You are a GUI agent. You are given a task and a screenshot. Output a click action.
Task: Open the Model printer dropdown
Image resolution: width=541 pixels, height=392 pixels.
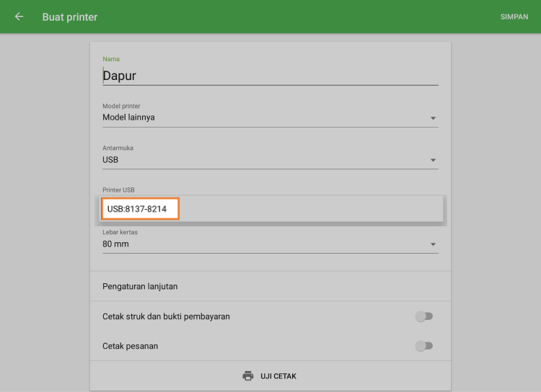tap(270, 117)
